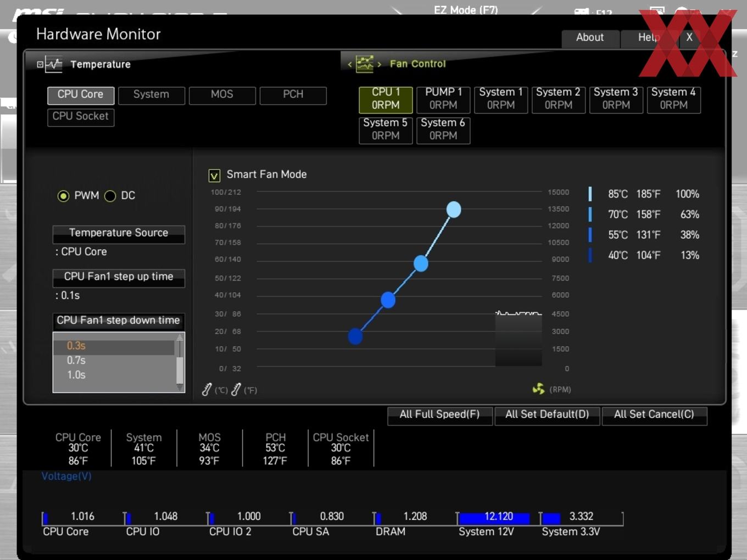This screenshot has height=560, width=747.
Task: Click the System 12V voltage bar
Action: tap(494, 518)
